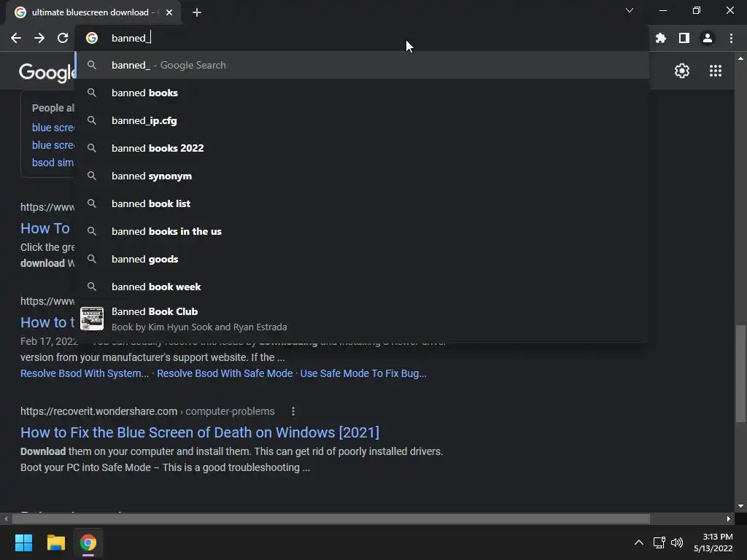Click the horizontal scrollbar thumb
Screen dimensions: 747x560
point(330,518)
